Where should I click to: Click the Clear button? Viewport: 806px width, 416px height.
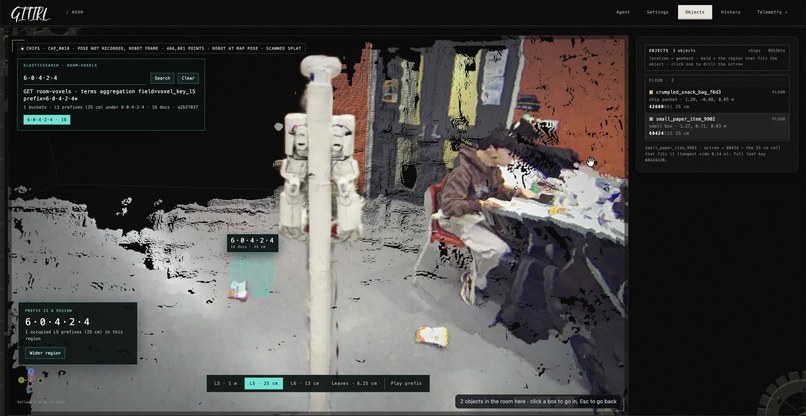click(x=188, y=78)
